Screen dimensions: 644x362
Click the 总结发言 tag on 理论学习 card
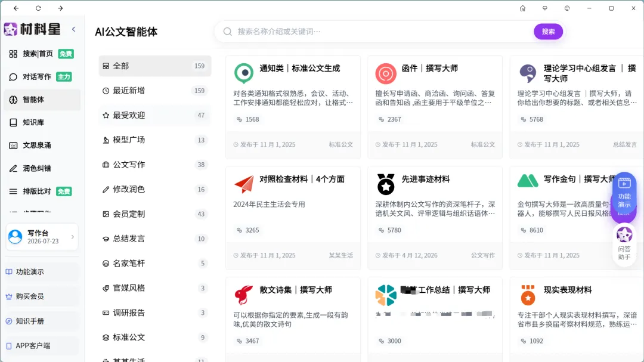625,145
